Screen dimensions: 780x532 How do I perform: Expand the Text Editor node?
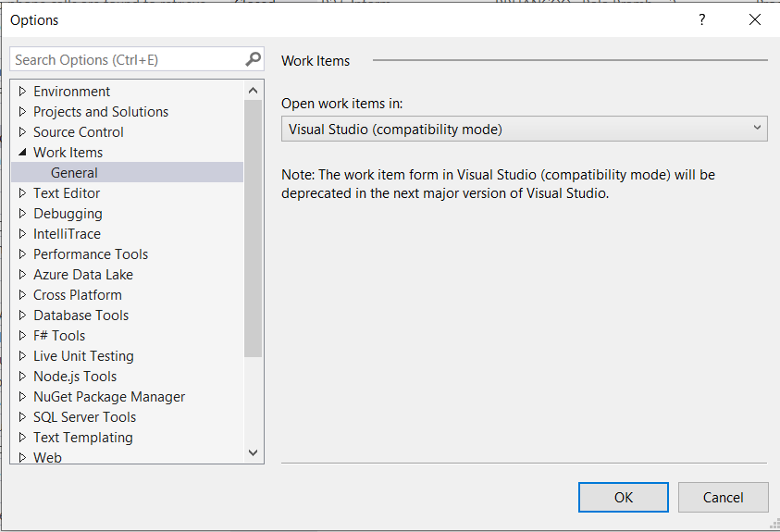[x=22, y=193]
